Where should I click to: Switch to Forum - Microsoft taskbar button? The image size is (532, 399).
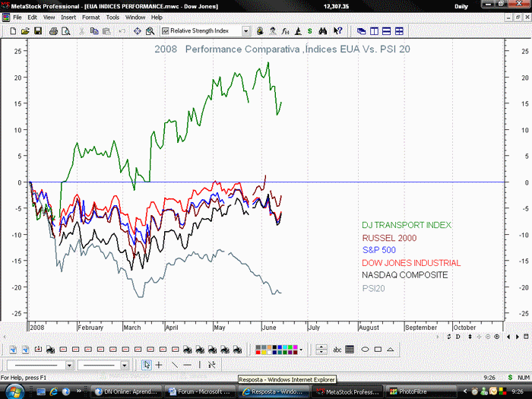coord(201,392)
